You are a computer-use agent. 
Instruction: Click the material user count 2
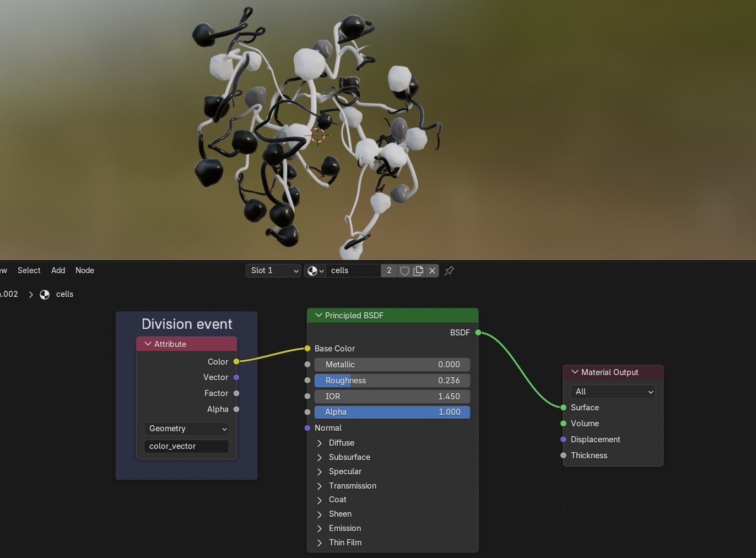389,270
